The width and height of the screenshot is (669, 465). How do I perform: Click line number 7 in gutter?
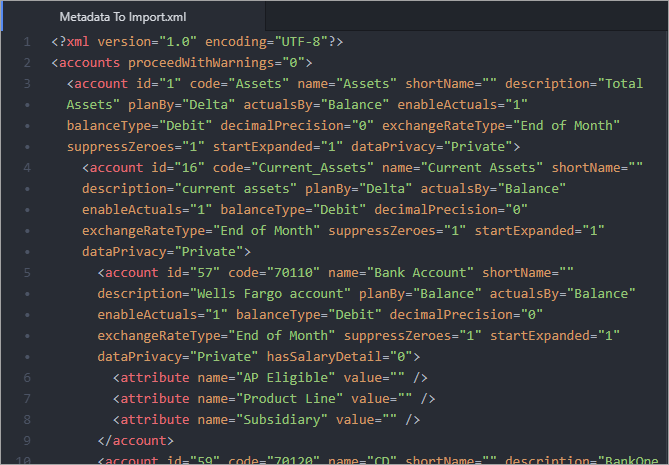click(27, 398)
